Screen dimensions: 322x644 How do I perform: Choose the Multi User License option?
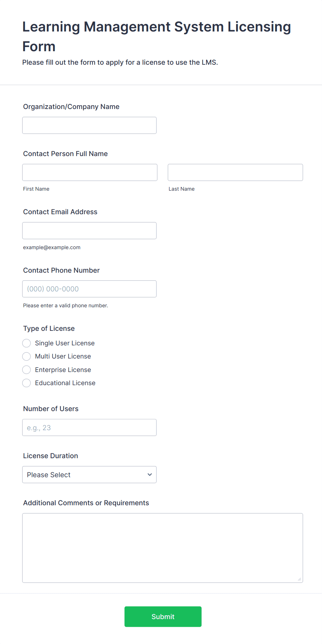[x=27, y=356]
